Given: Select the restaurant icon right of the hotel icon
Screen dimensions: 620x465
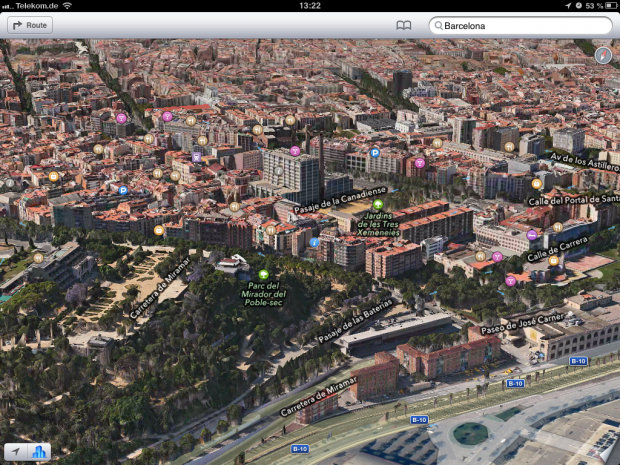Looking at the screenshot, I should [558, 227].
